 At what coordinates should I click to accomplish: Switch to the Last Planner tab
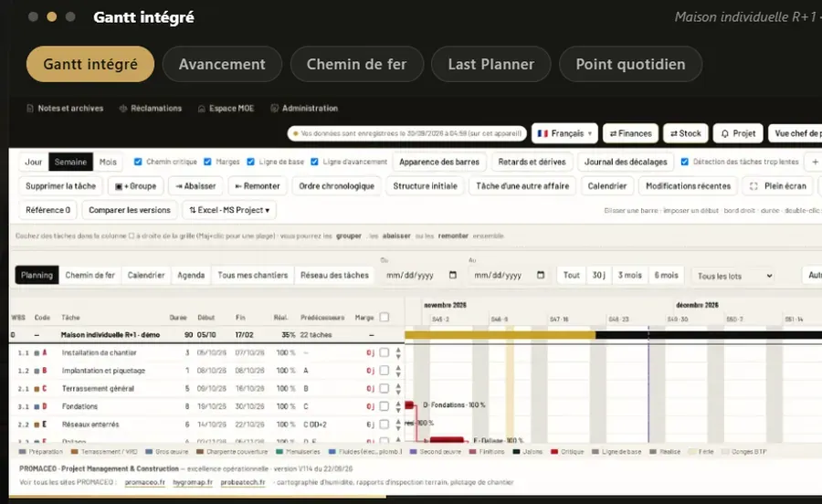pos(491,64)
